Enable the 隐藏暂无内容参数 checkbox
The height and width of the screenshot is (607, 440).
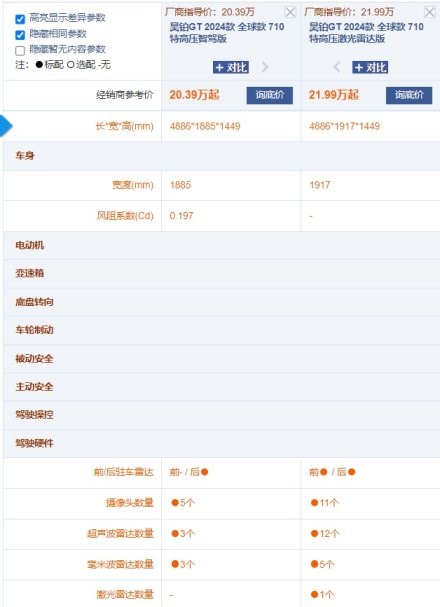(x=20, y=50)
